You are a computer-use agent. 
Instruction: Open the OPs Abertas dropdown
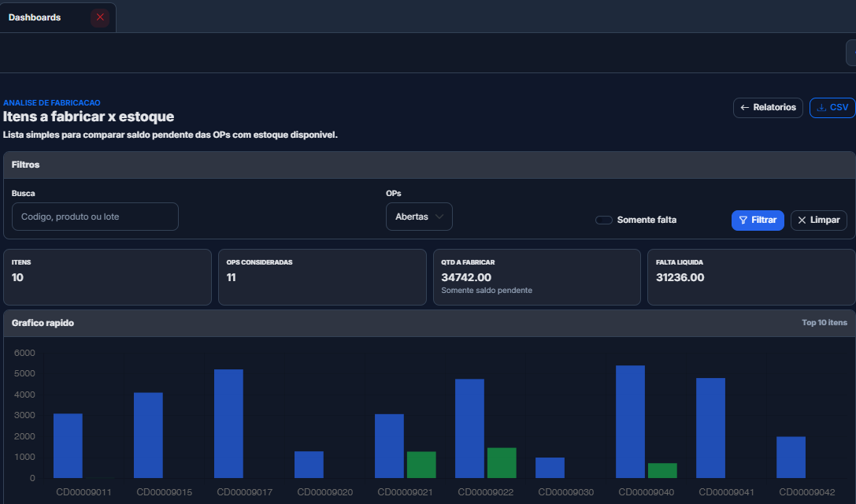point(419,217)
